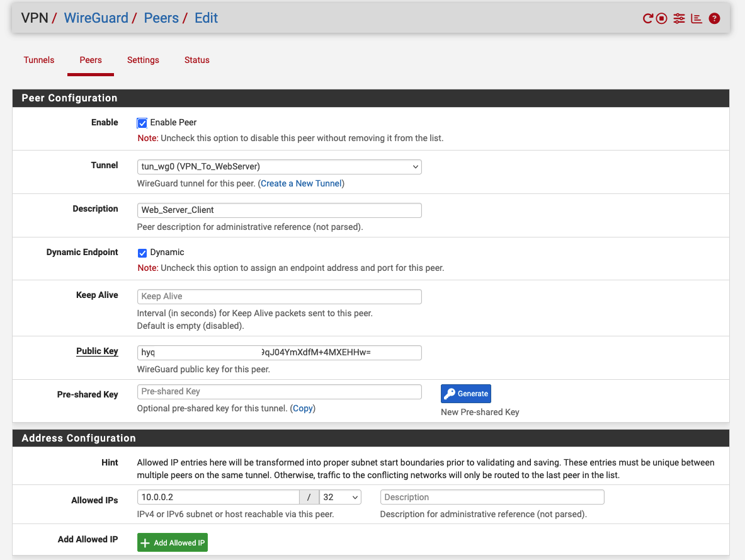Open the status graph icon
745x560 pixels.
coord(697,18)
